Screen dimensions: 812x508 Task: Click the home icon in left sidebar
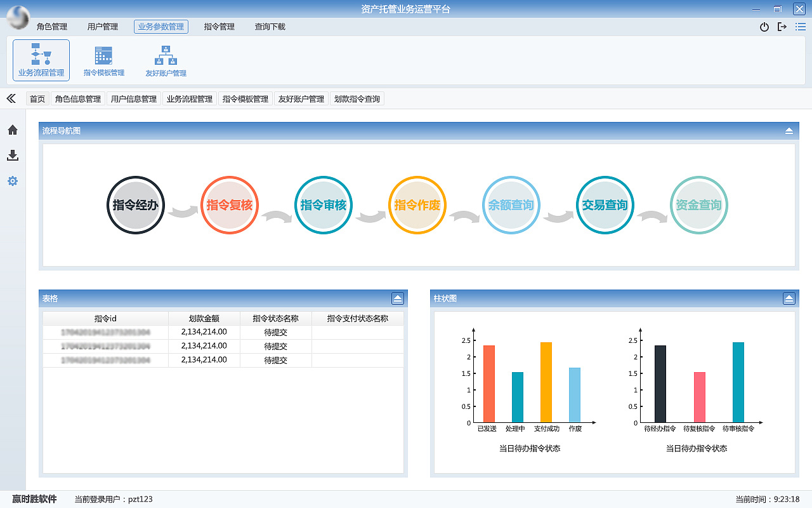coord(13,130)
